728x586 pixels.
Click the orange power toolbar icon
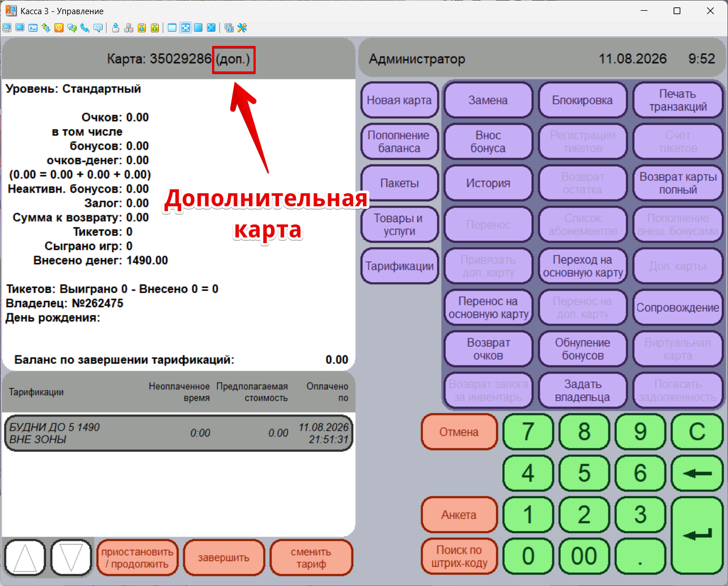pyautogui.click(x=59, y=28)
